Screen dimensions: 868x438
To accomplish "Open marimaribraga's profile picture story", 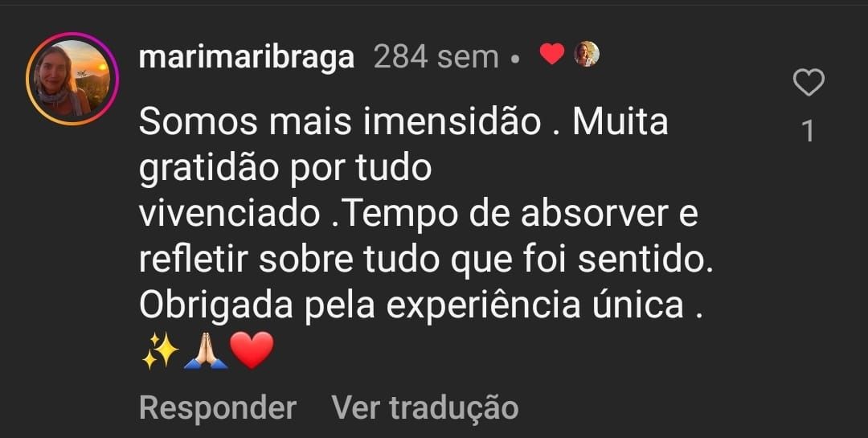I will click(x=72, y=79).
